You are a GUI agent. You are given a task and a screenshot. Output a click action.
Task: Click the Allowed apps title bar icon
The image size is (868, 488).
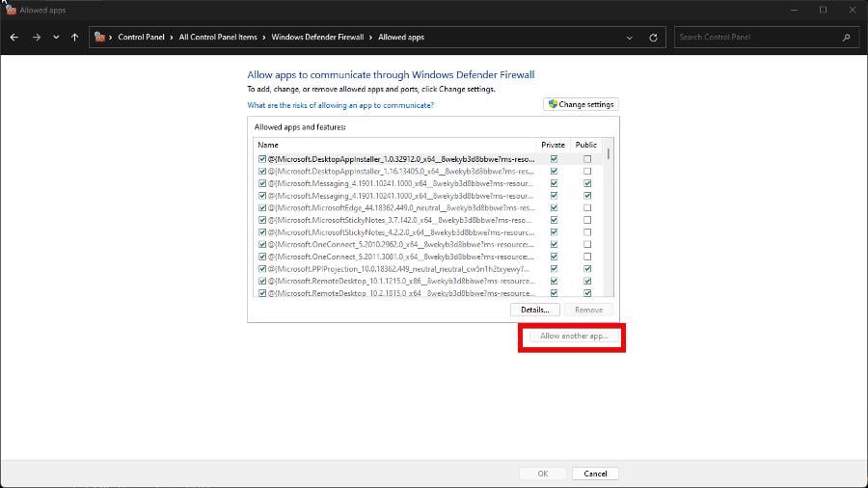(11, 10)
